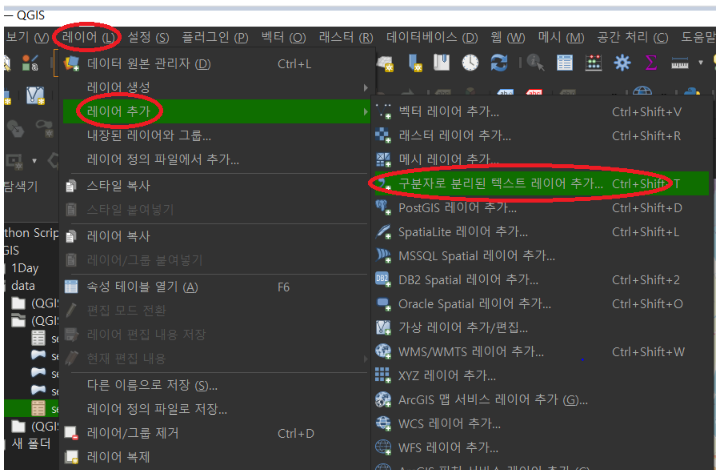Select 레이어 정의 파일로 저장 entry
Viewport: 716px width, 470px height.
coord(216,409)
